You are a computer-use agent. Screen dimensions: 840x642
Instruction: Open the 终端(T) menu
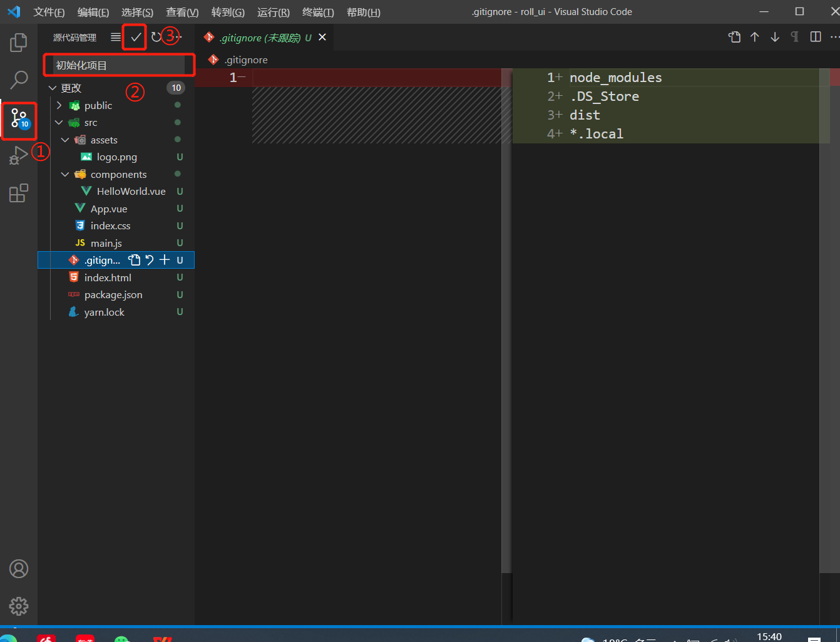coord(318,13)
